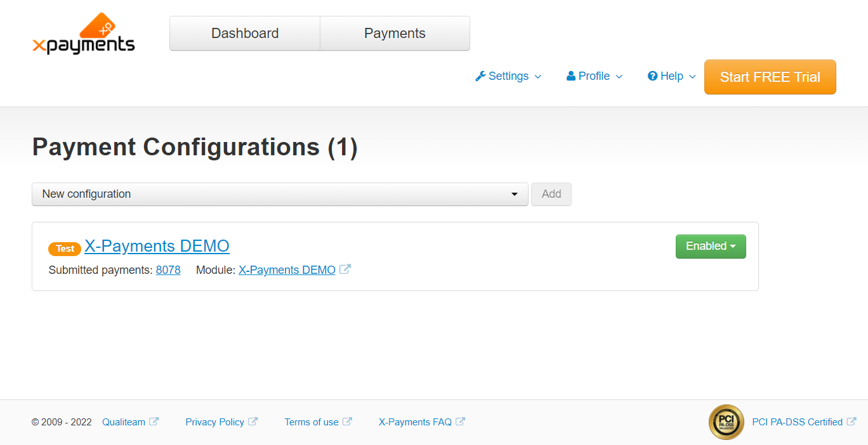This screenshot has width=868, height=445.
Task: Open the Settings menu
Action: (x=508, y=76)
